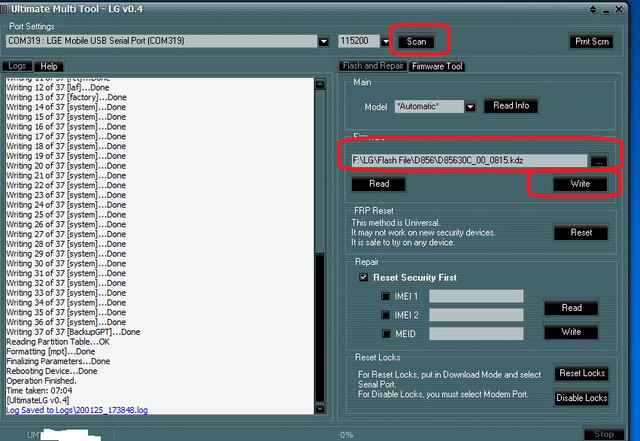Click the Stop button
640x441 pixels.
(x=604, y=434)
